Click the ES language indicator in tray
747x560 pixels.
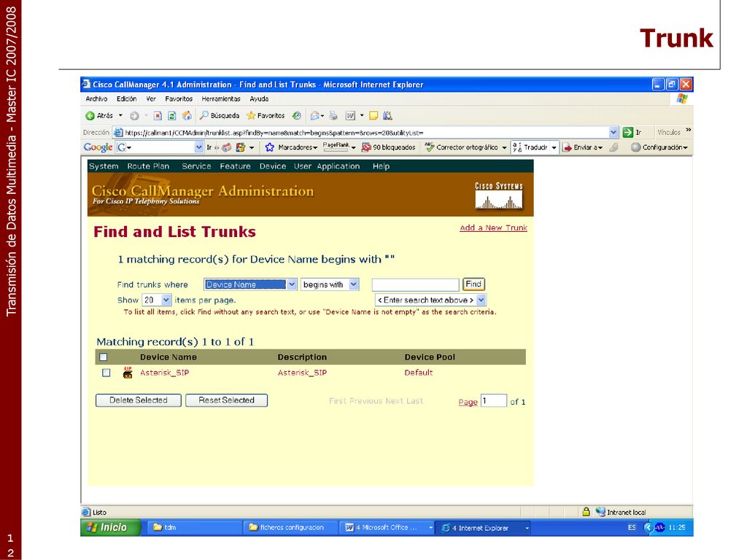[x=632, y=528]
